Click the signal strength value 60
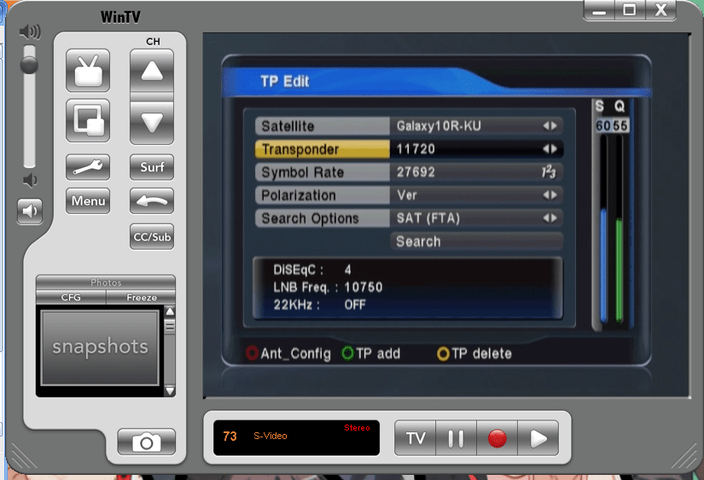The width and height of the screenshot is (704, 480). (x=603, y=126)
